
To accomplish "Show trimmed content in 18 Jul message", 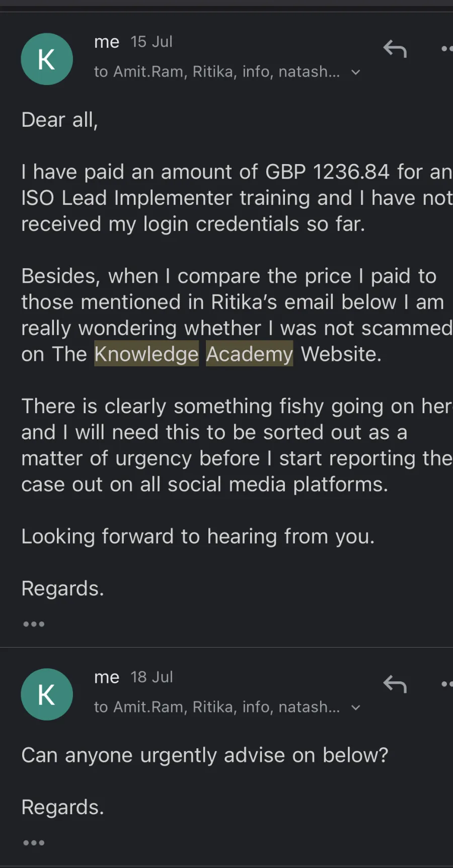I will (34, 843).
